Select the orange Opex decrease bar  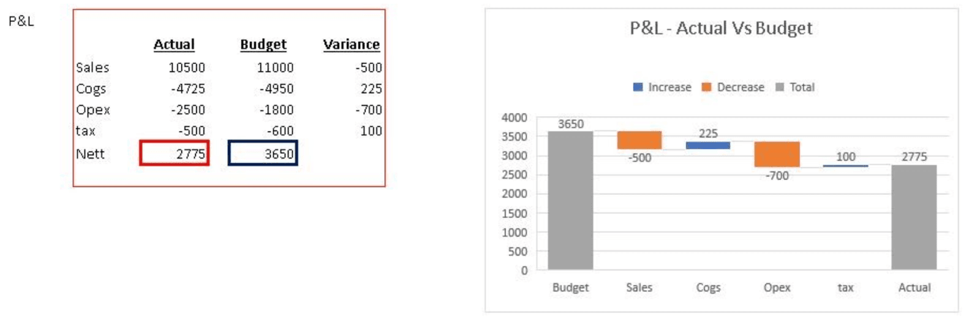pyautogui.click(x=777, y=154)
